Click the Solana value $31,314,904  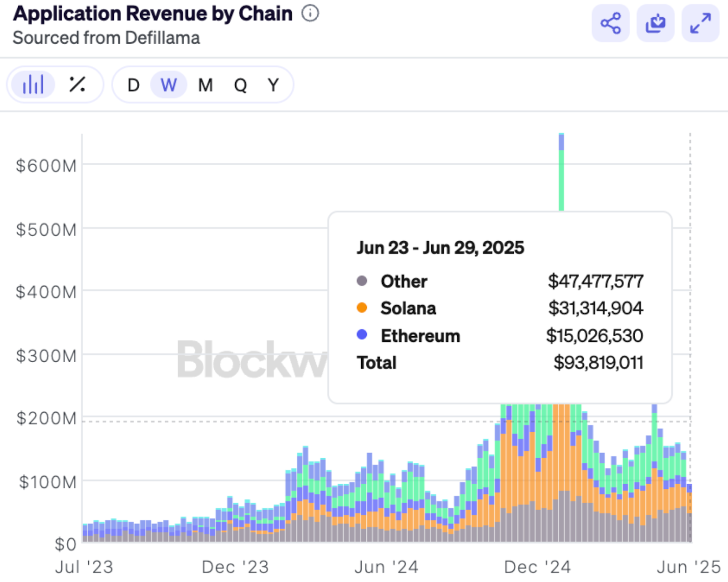tap(596, 308)
